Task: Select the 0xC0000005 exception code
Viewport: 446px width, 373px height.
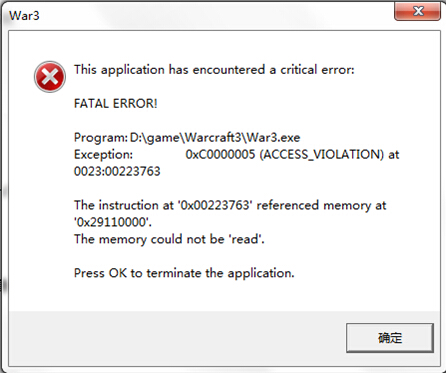Action: tap(220, 155)
